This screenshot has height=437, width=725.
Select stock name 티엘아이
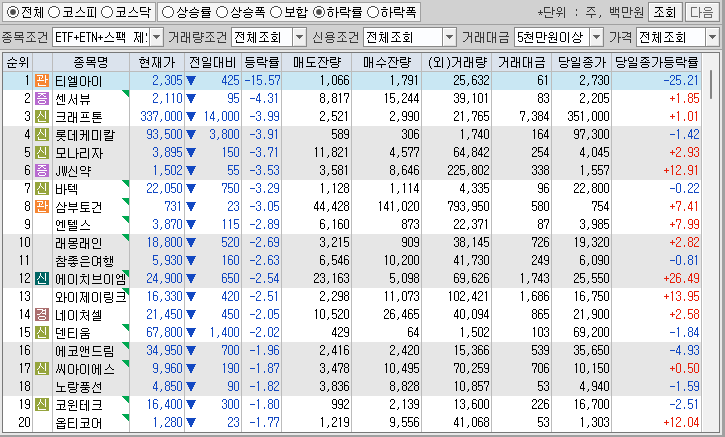[78, 81]
